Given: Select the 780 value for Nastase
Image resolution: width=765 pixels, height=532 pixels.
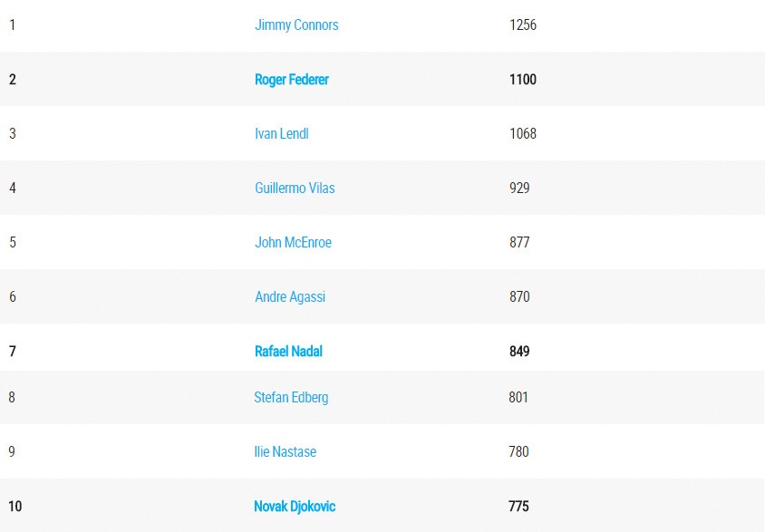Looking at the screenshot, I should point(519,451).
